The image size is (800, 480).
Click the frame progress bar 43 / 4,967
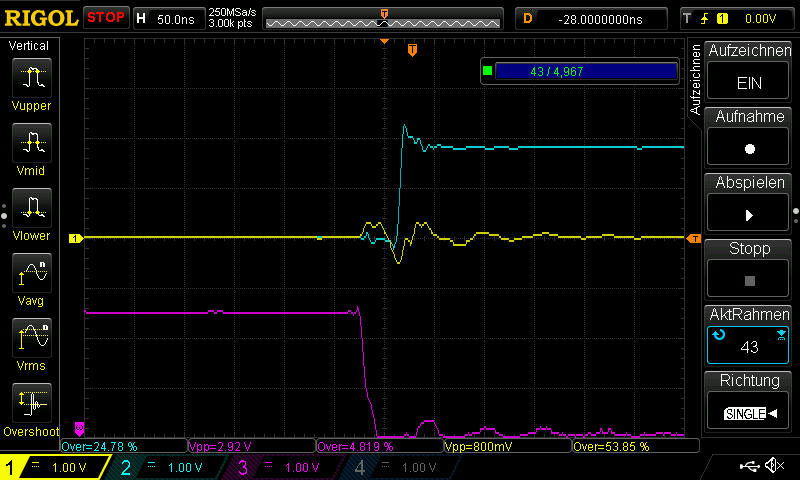(585, 71)
